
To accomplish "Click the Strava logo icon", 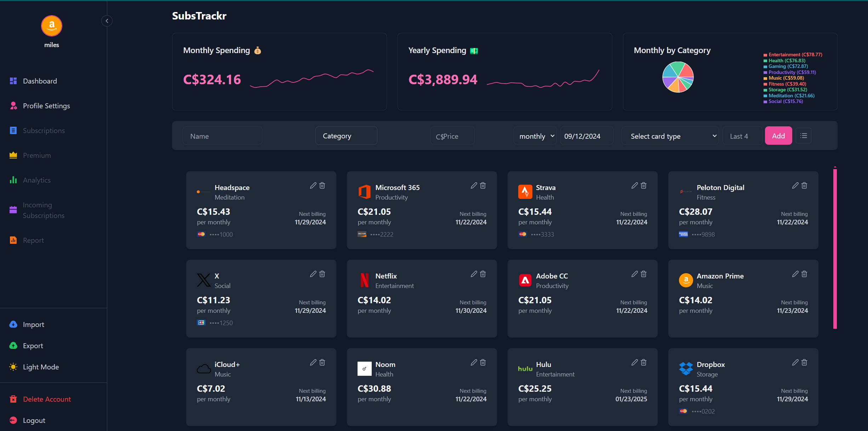I will coord(525,192).
